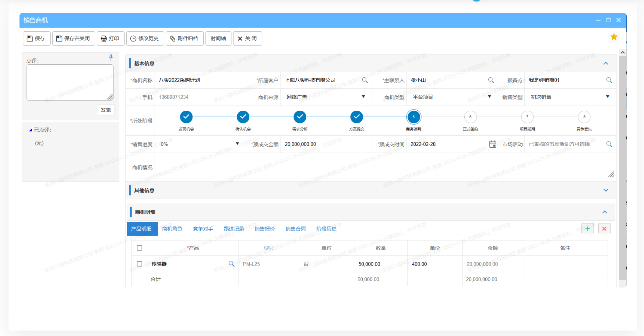Click the search icon next to 主联系人
644x336 pixels.
point(492,81)
